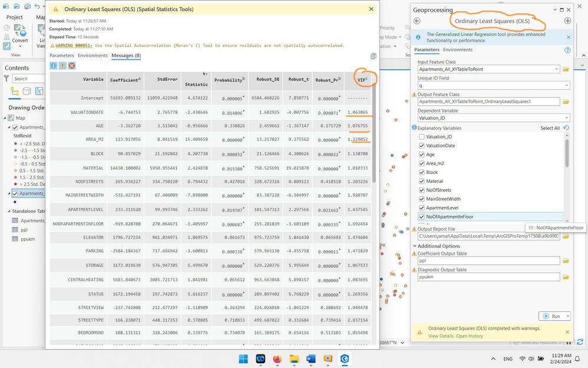
Task: Toggle visibility of highlighted Apartments layer
Action: tap(15, 193)
